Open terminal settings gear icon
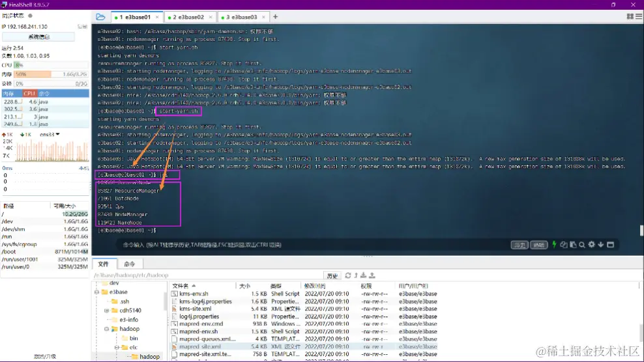This screenshot has width=644, height=362. (x=591, y=245)
